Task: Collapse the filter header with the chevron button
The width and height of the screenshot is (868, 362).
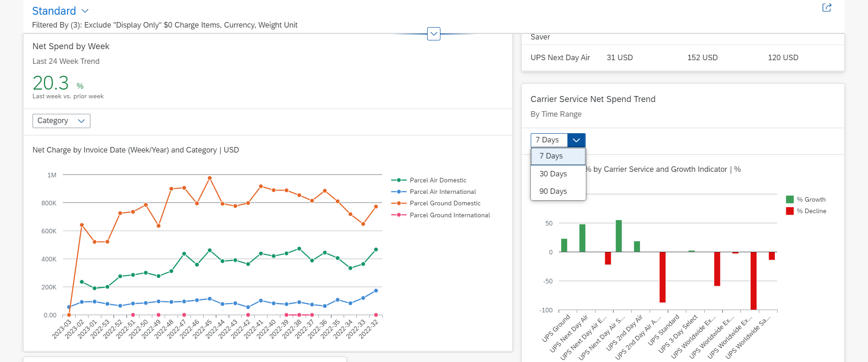Action: click(x=434, y=34)
